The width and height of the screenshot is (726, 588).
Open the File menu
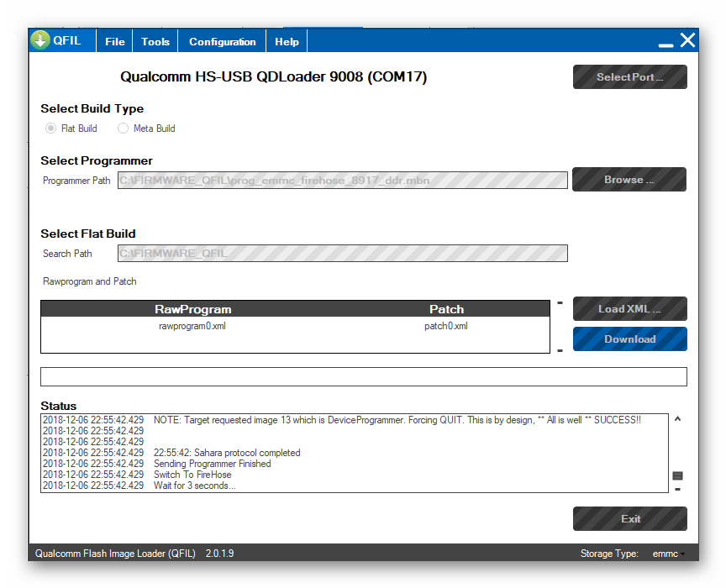tap(114, 40)
